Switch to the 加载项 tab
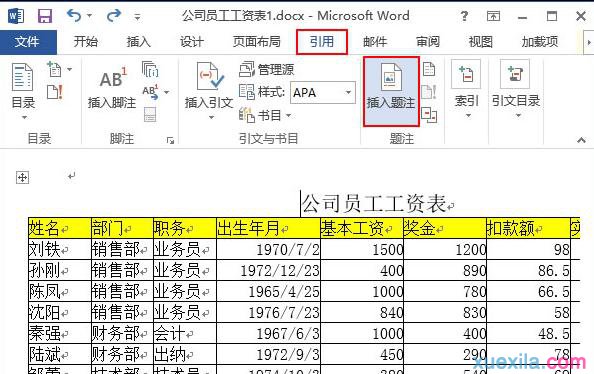 [540, 42]
